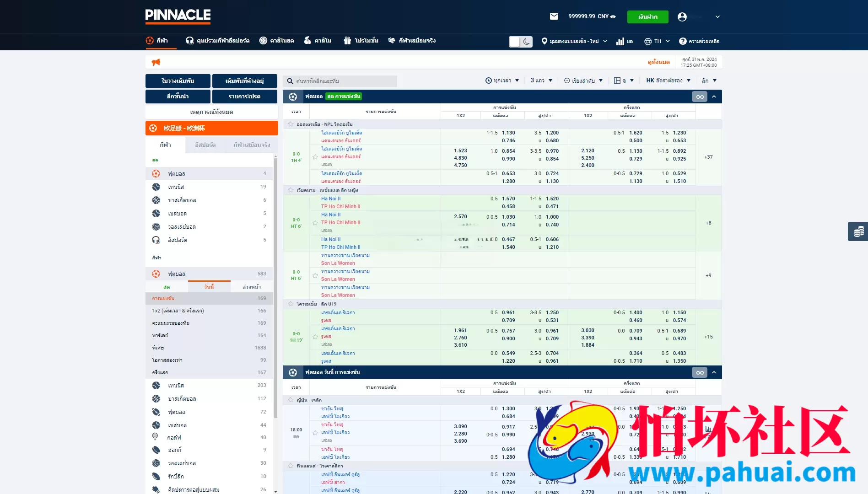Open the floating coins bet slip icon
This screenshot has height=494, width=868.
tap(858, 231)
